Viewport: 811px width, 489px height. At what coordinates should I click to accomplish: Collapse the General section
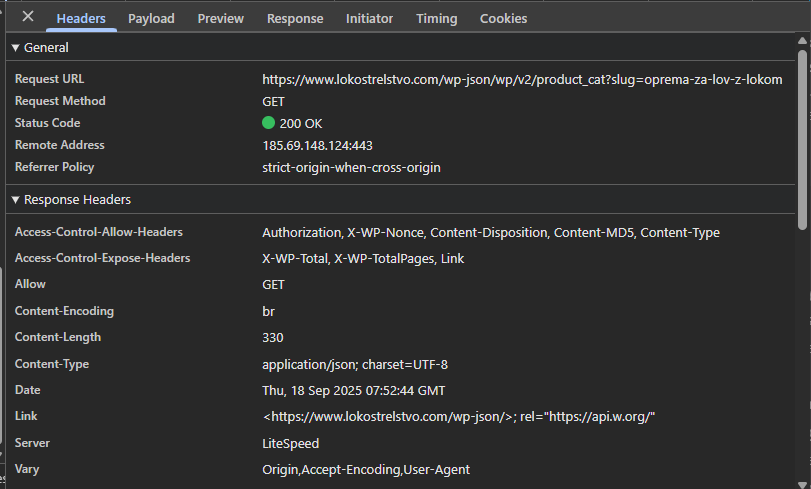click(x=16, y=48)
